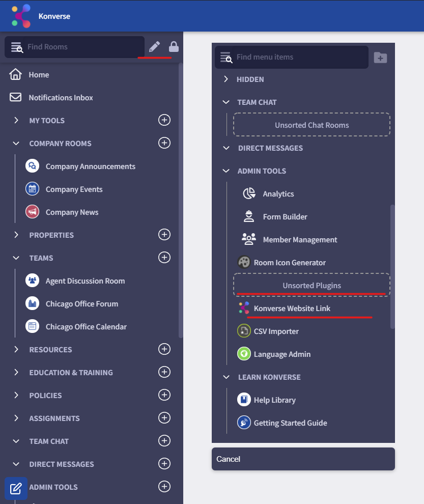Click the Help Library icon

244,400
